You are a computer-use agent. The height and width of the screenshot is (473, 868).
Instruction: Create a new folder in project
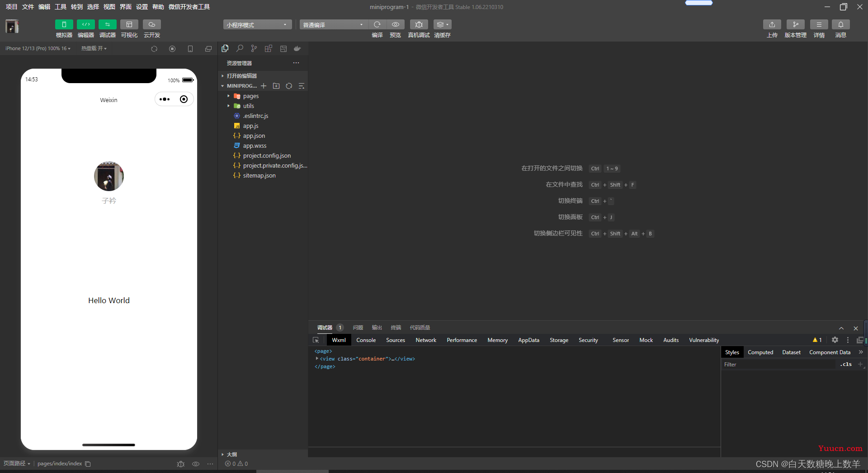pos(276,86)
